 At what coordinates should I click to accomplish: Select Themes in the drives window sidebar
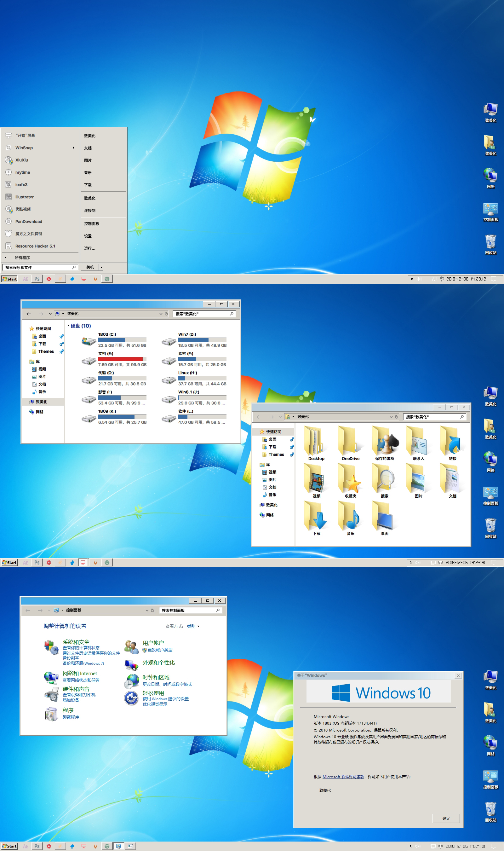(46, 351)
